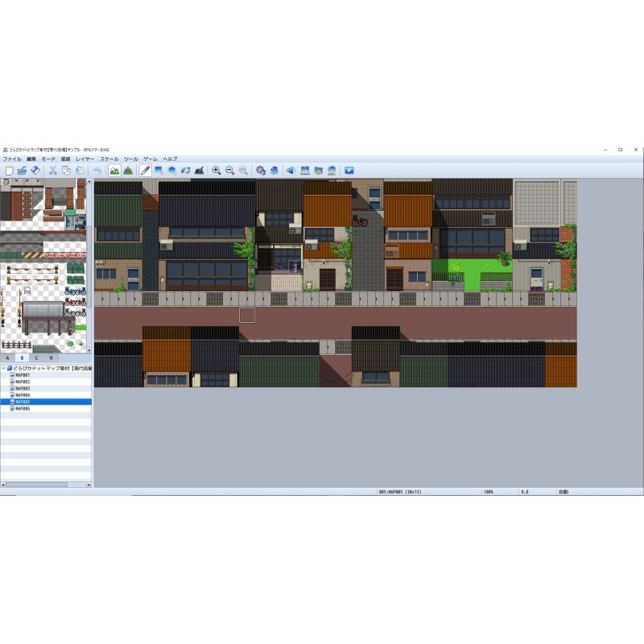Click the New Project toolbar icon
The image size is (644, 644).
(8, 171)
